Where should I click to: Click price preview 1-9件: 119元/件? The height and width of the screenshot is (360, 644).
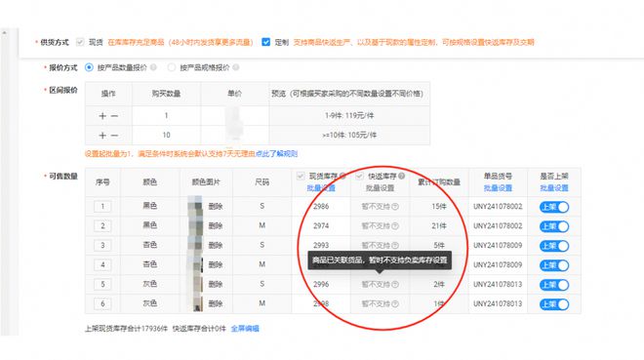coord(349,116)
